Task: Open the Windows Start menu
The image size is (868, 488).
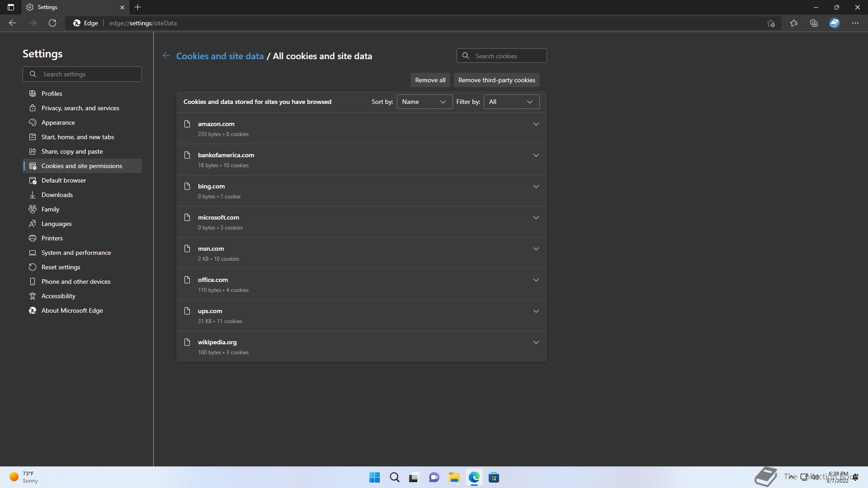Action: click(x=375, y=478)
